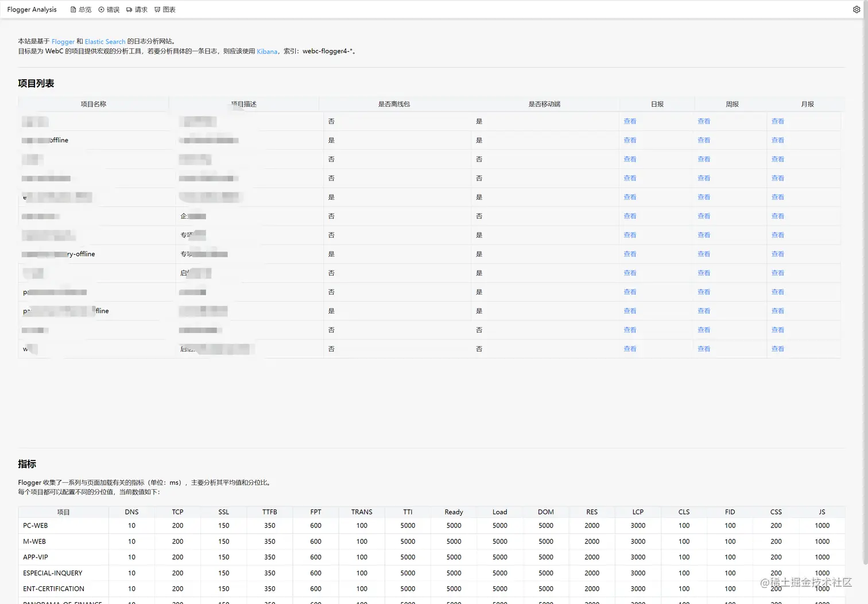Click the 请求 icon in navigation
The width and height of the screenshot is (868, 604).
click(129, 10)
